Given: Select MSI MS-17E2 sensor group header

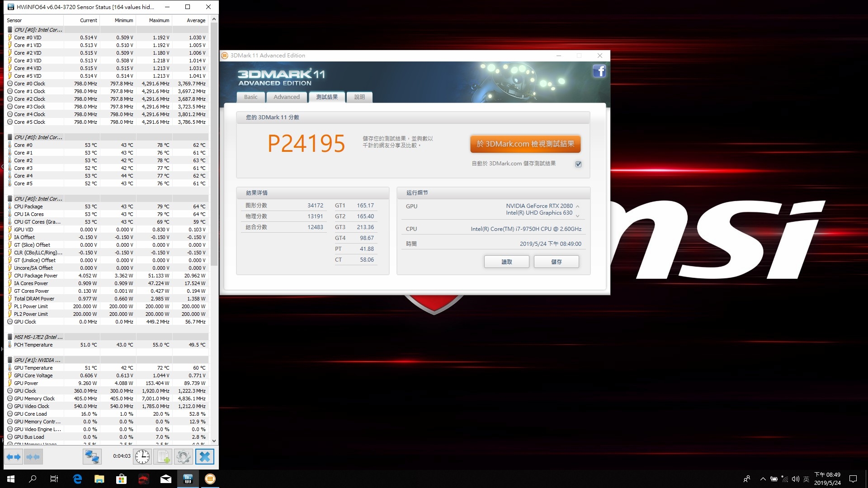Looking at the screenshot, I should [x=107, y=337].
